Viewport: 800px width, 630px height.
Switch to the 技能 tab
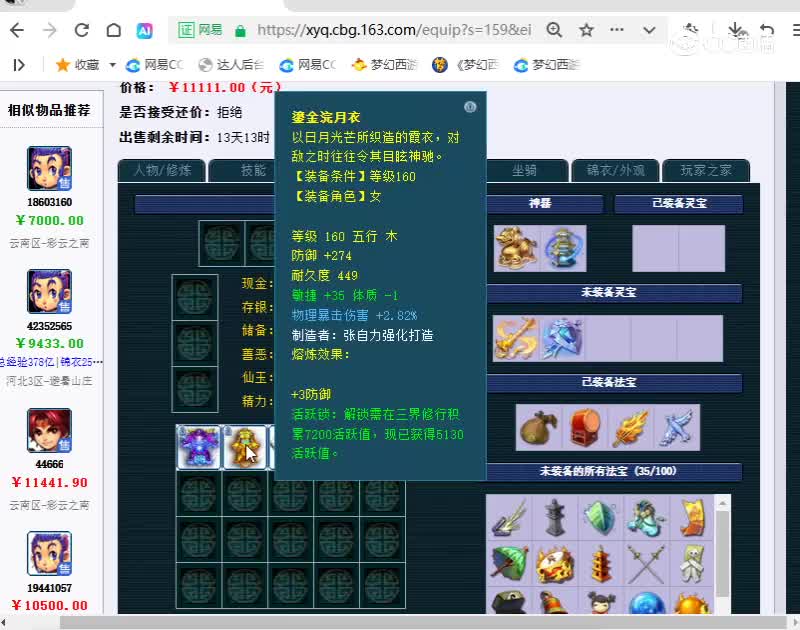click(254, 170)
